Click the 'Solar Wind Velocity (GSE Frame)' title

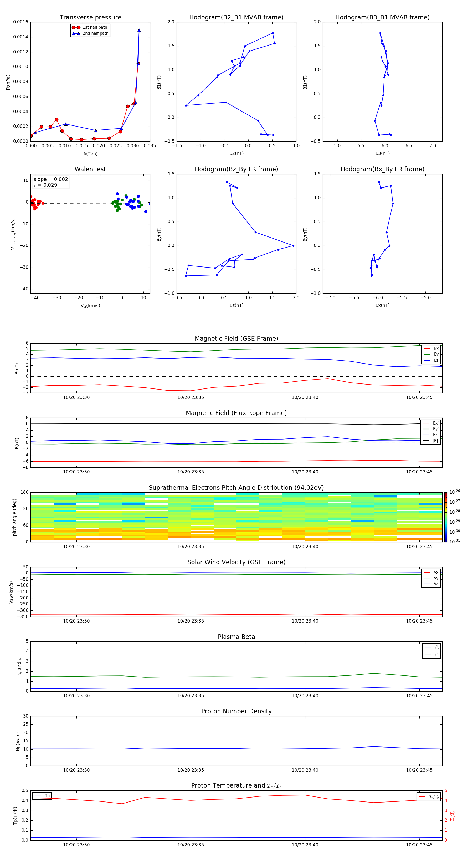pos(236,562)
